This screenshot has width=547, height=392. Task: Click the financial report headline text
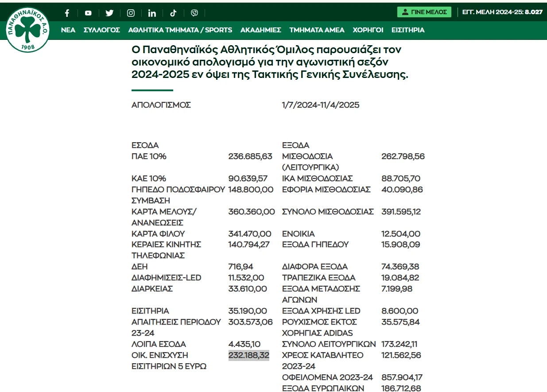[269, 62]
